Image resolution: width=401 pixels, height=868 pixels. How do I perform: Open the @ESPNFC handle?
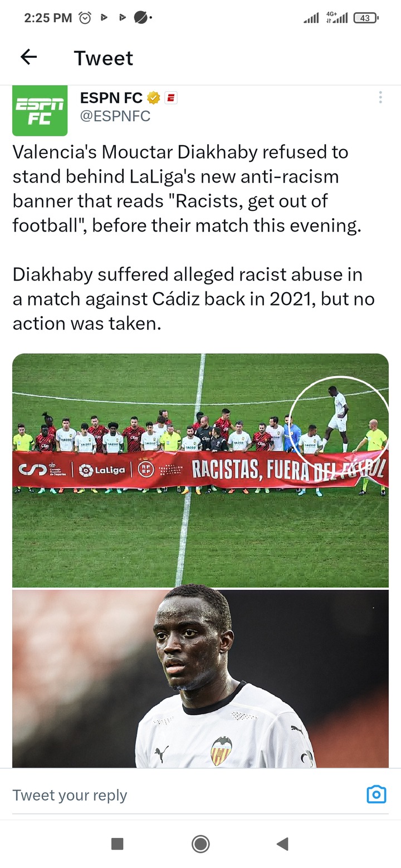[115, 116]
